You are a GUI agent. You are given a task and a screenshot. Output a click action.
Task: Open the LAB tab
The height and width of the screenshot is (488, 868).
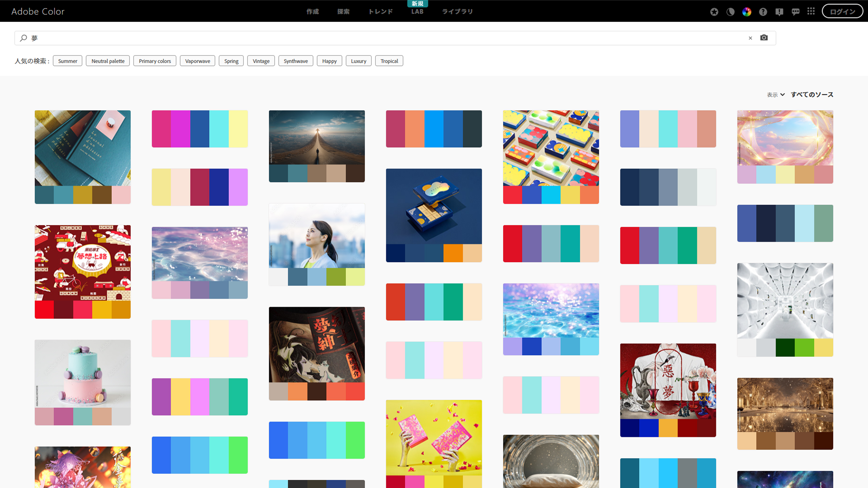coord(417,12)
